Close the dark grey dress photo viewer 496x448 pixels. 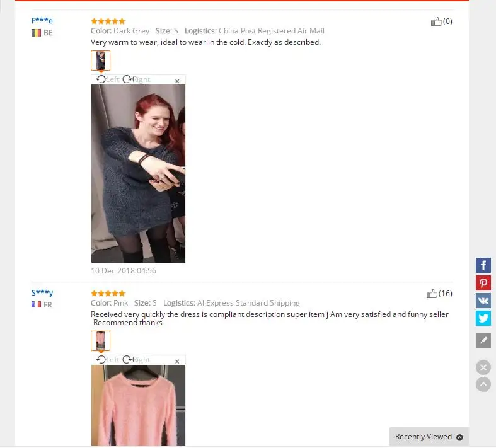coord(177,81)
